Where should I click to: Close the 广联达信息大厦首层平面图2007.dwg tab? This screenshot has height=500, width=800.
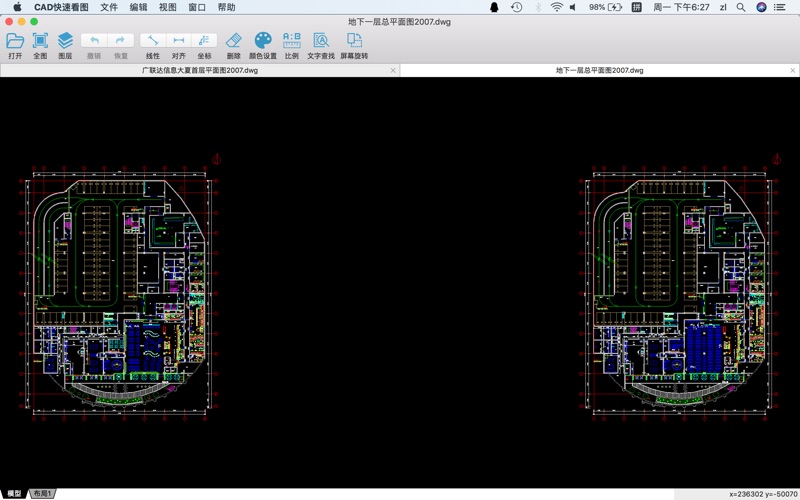point(392,71)
